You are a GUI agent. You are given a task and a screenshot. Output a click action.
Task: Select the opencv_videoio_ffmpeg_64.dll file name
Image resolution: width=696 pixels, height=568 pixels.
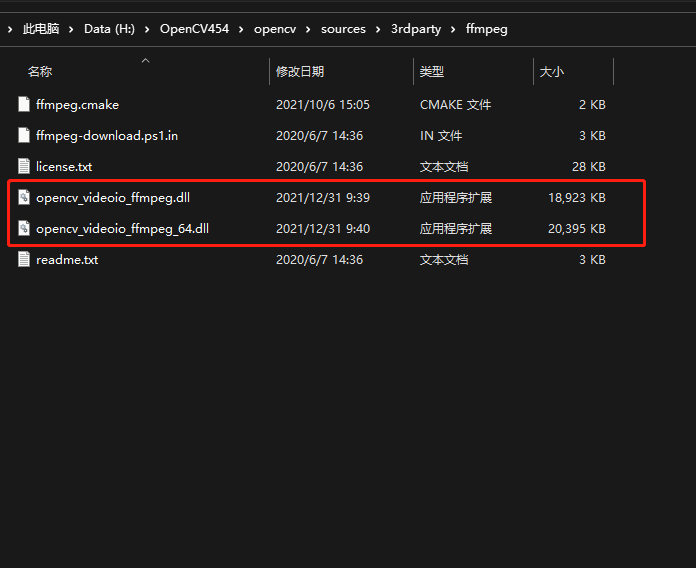tap(123, 229)
